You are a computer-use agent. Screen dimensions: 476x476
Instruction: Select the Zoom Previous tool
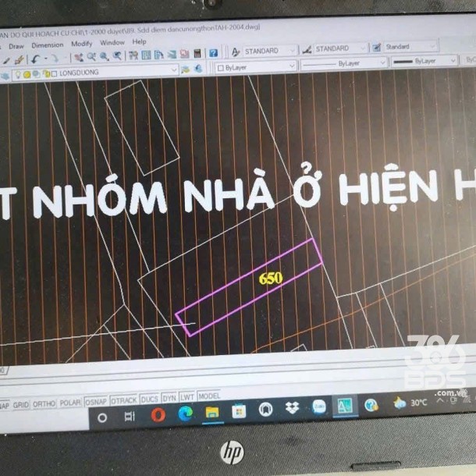click(118, 56)
